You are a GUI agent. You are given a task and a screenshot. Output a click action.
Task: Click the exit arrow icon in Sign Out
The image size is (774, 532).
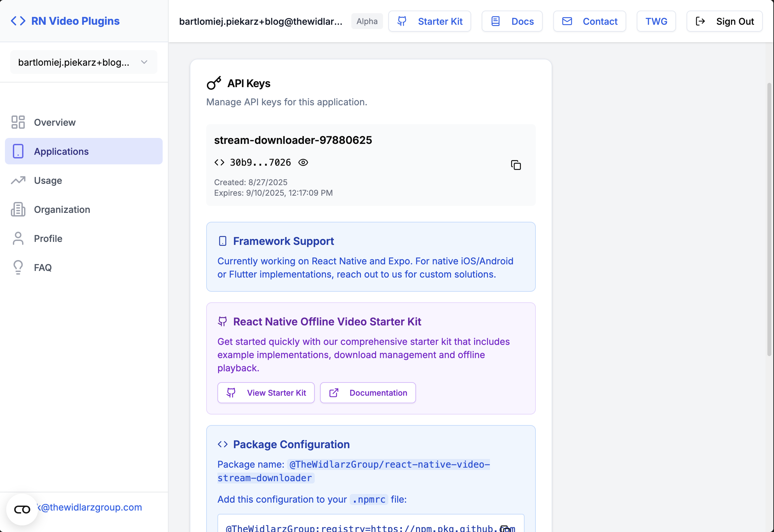(x=700, y=21)
